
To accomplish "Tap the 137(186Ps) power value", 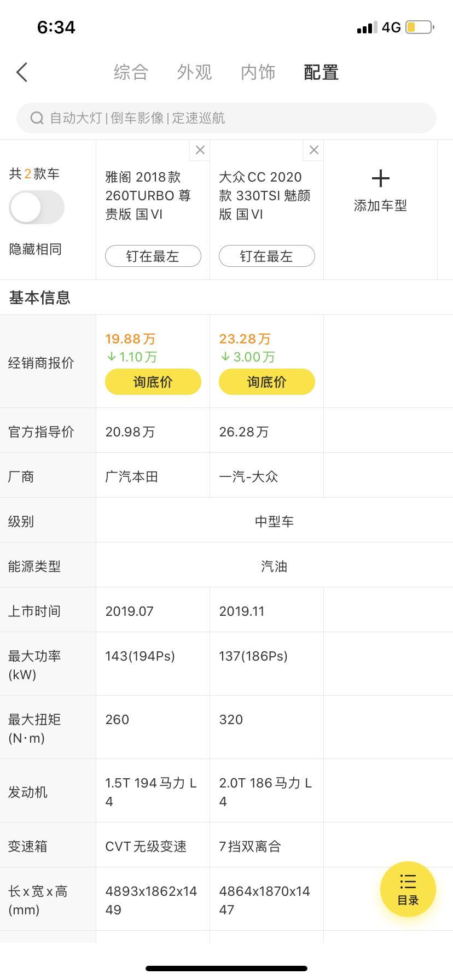I will (253, 656).
